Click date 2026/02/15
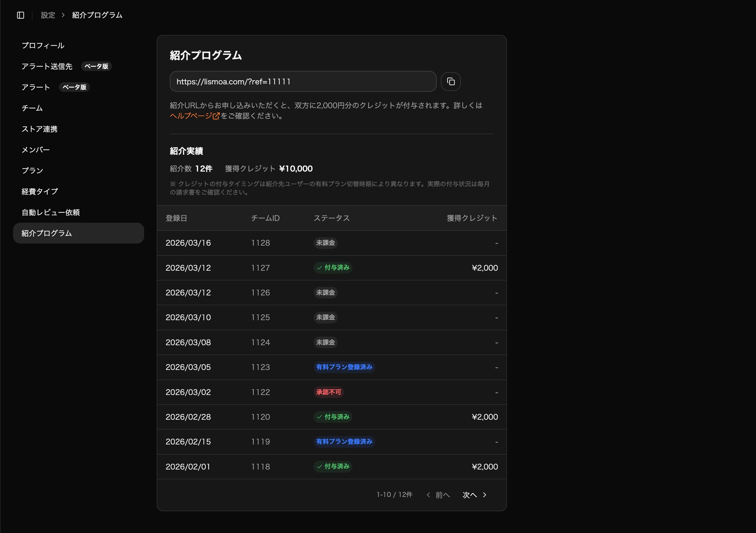The width and height of the screenshot is (756, 533). pyautogui.click(x=188, y=441)
